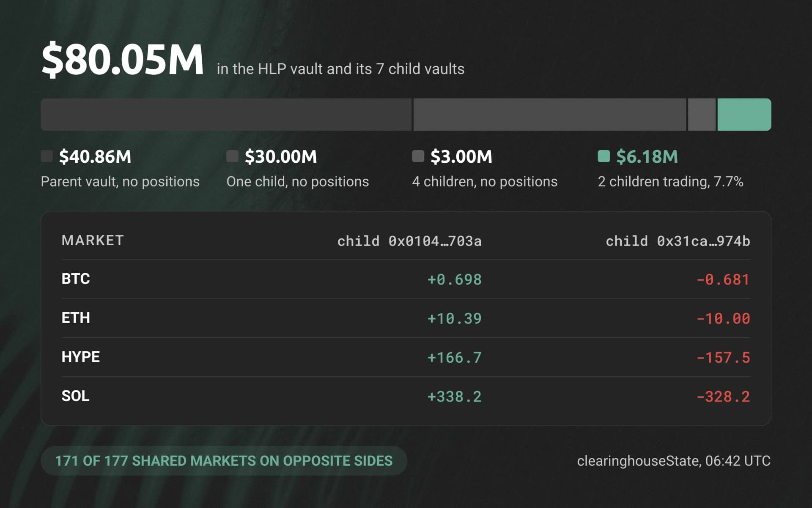Select the green $6.18M legend value
812x508 pixels.
tap(647, 157)
